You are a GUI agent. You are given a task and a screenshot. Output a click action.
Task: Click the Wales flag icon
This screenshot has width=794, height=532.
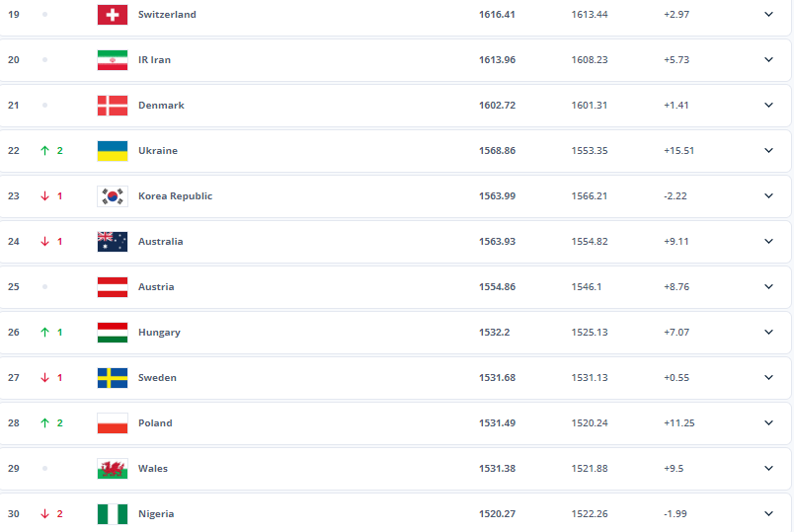(113, 469)
